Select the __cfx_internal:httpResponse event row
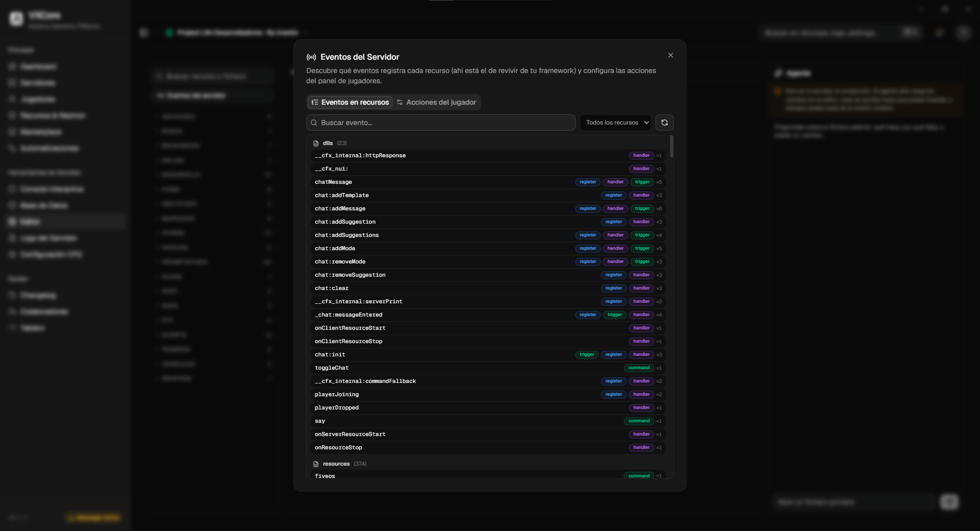 (x=488, y=155)
